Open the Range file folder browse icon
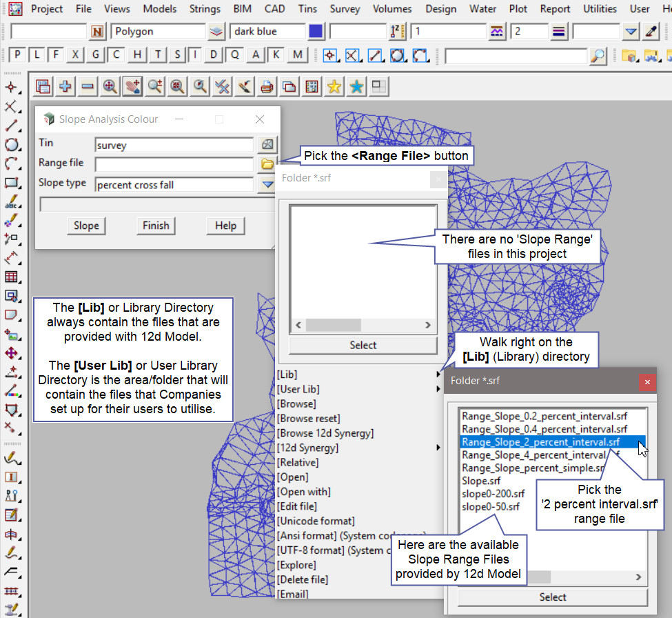The width and height of the screenshot is (672, 618). tap(267, 164)
